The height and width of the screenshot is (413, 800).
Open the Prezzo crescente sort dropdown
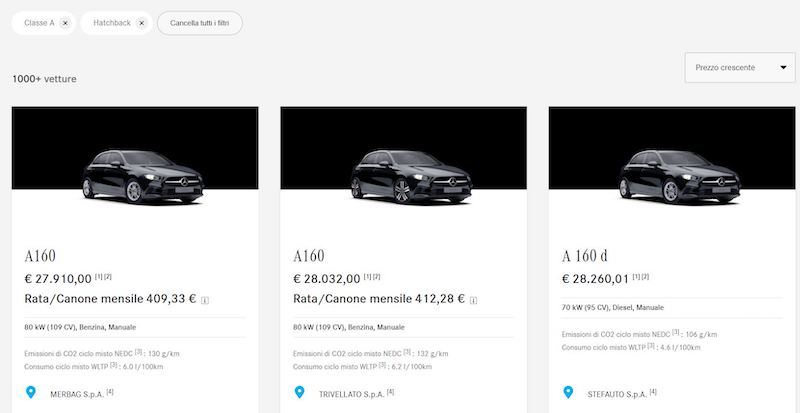coord(740,67)
